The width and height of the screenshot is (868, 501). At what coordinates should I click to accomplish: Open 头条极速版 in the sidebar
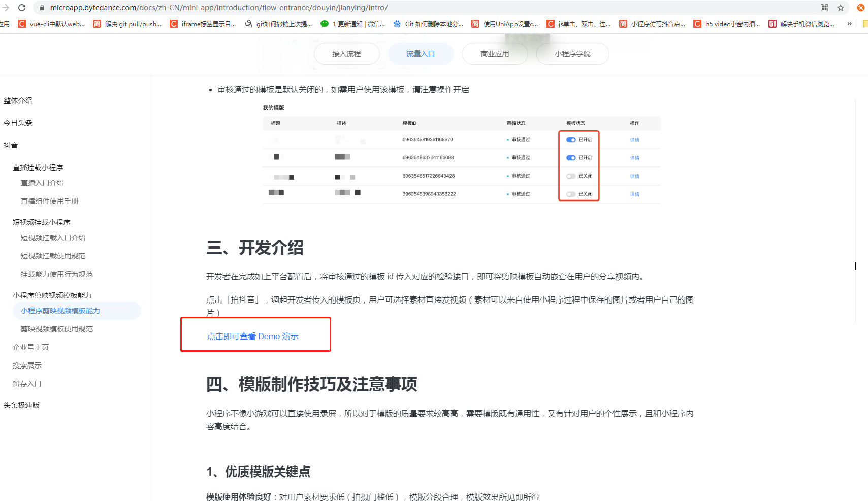[x=21, y=405]
